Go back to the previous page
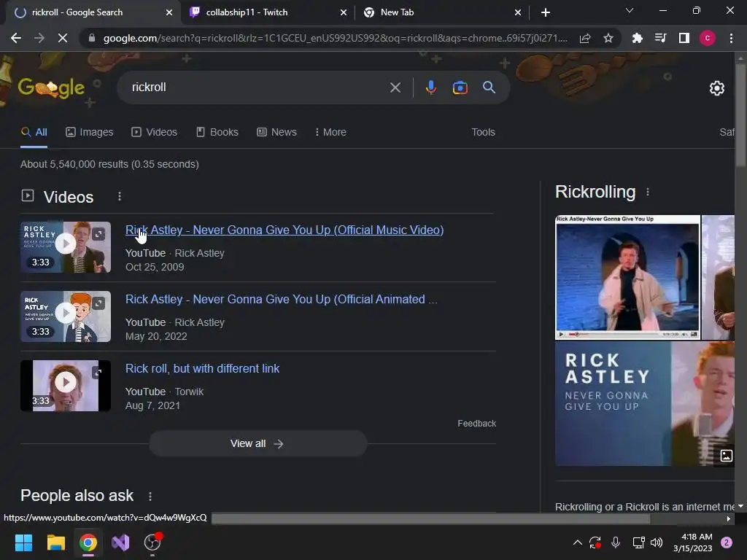 pyautogui.click(x=16, y=38)
